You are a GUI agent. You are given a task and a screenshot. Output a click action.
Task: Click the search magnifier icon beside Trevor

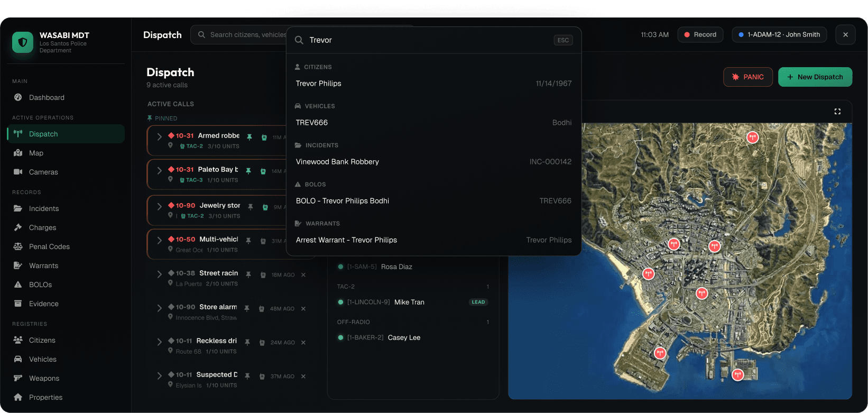coord(299,40)
